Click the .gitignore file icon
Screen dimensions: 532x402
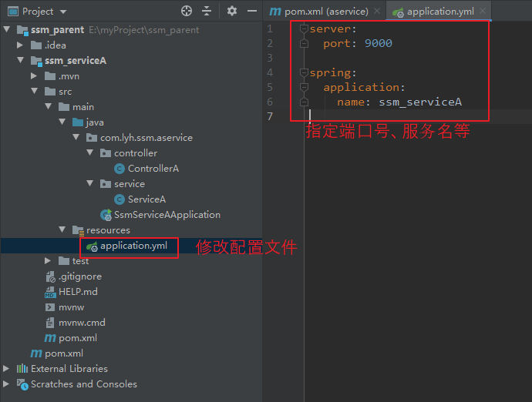(x=50, y=276)
